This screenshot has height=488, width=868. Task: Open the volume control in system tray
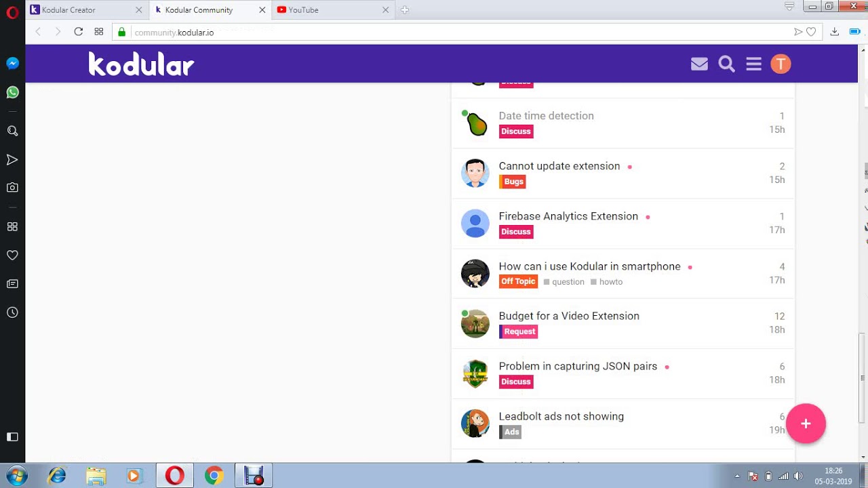pyautogui.click(x=798, y=476)
